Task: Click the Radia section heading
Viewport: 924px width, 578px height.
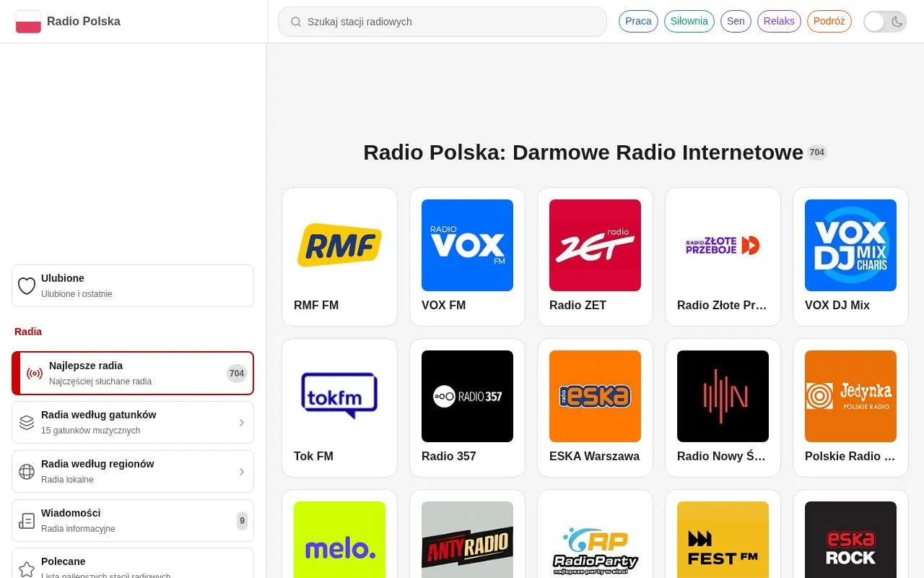Action: (x=28, y=332)
